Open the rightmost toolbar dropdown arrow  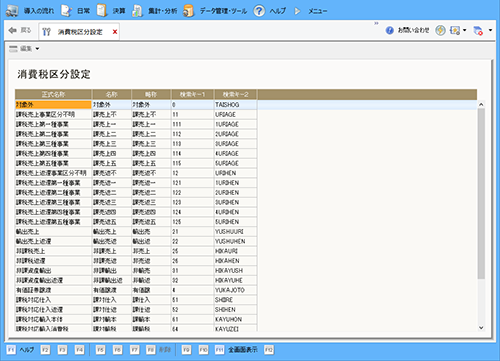(x=490, y=30)
